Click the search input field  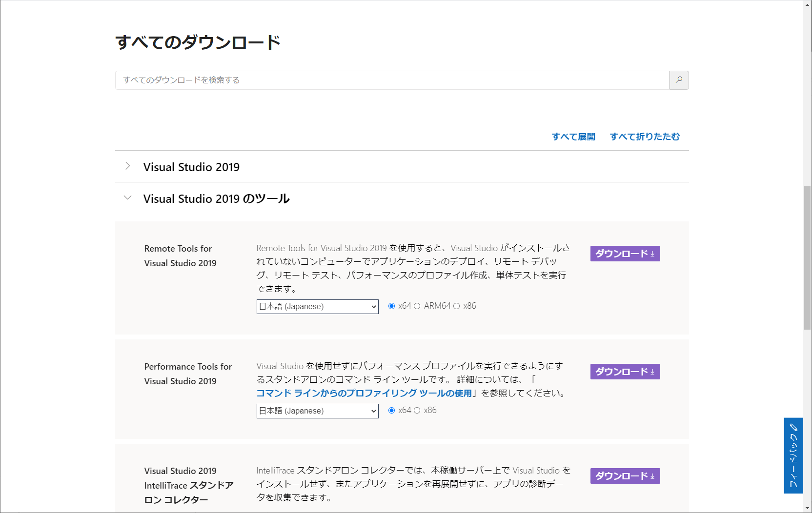(x=390, y=80)
